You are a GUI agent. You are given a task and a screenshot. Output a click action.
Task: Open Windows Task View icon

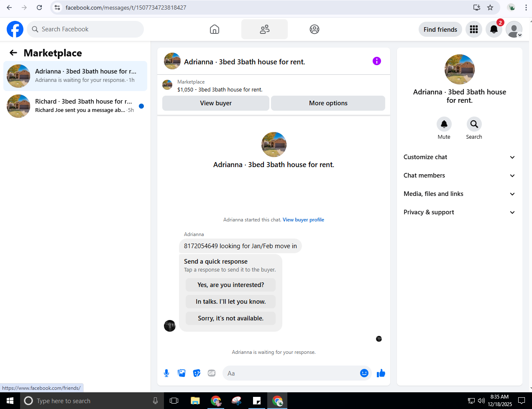click(174, 401)
